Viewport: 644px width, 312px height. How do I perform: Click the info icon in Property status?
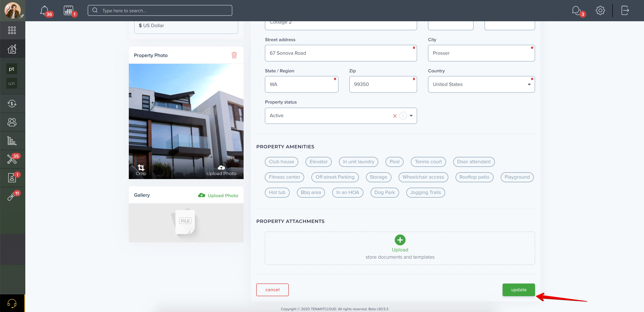[403, 116]
